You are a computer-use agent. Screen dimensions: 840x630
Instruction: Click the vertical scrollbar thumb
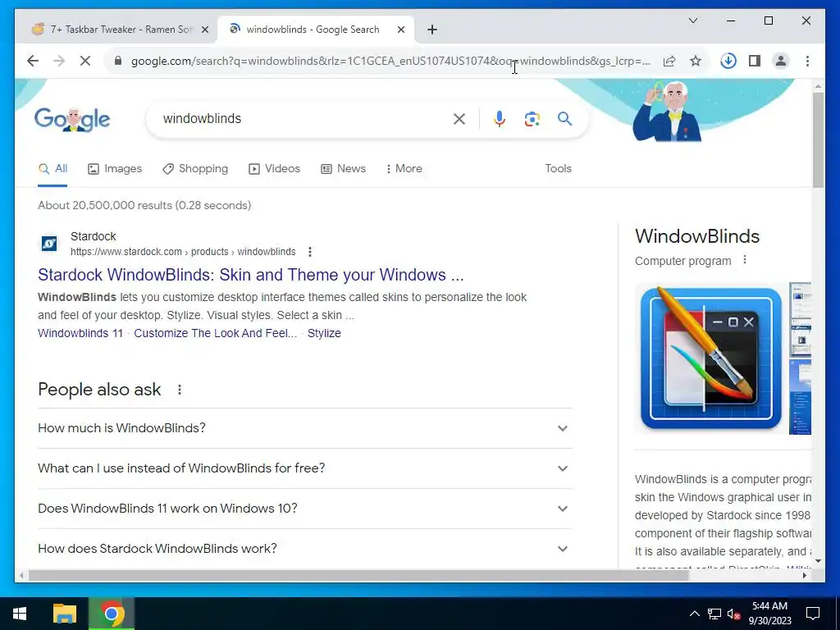[818, 140]
